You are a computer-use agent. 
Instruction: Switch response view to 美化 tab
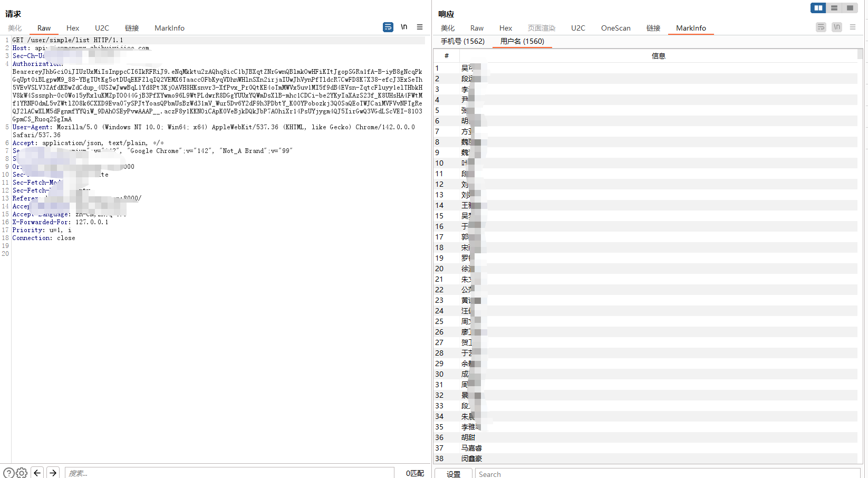tap(448, 28)
